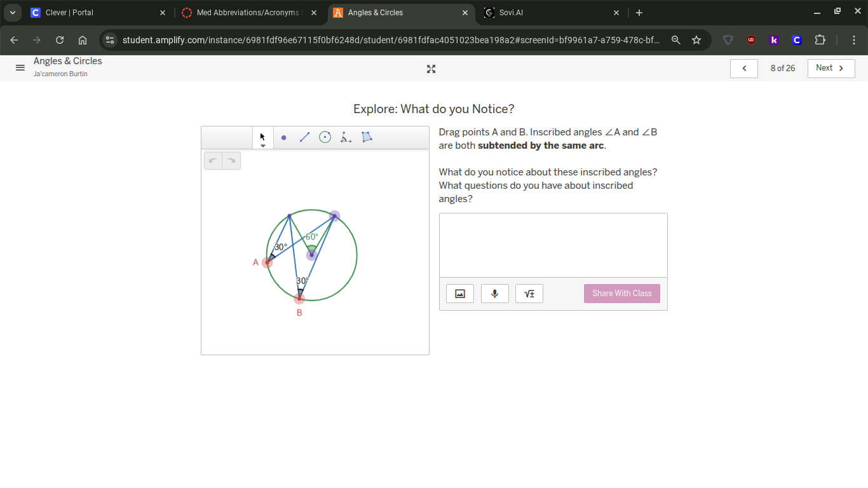Click the image upload icon below the answer box
This screenshot has width=868, height=488.
459,293
